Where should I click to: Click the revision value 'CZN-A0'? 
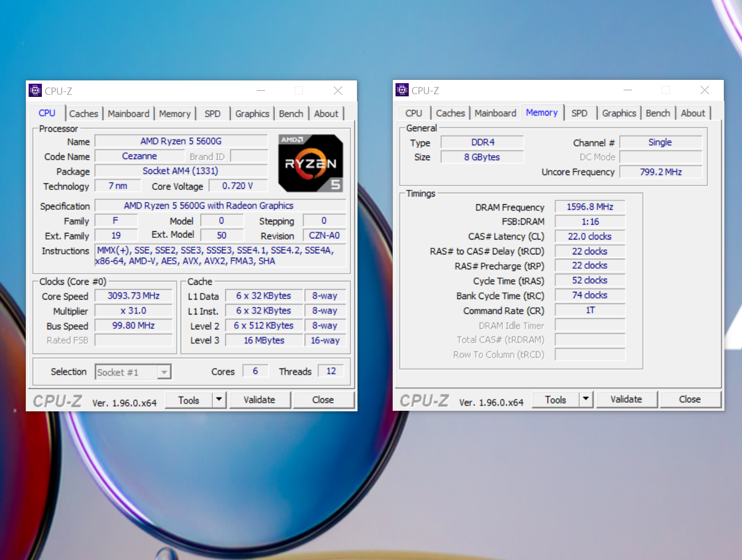point(324,236)
